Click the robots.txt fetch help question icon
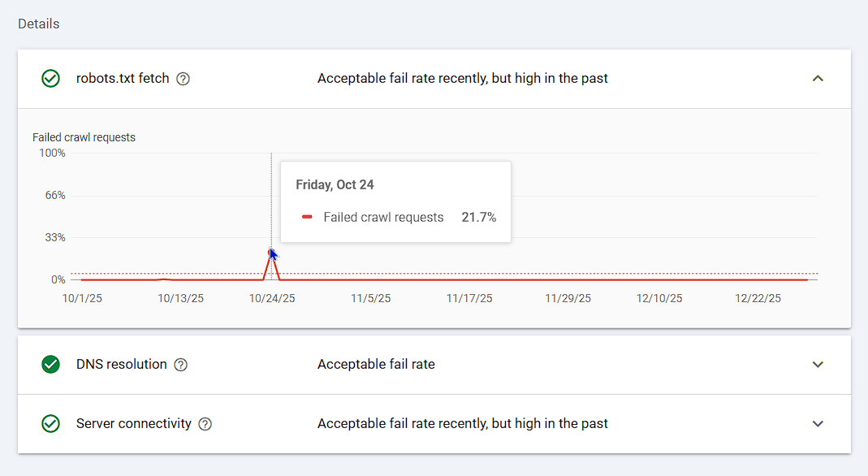 (184, 79)
